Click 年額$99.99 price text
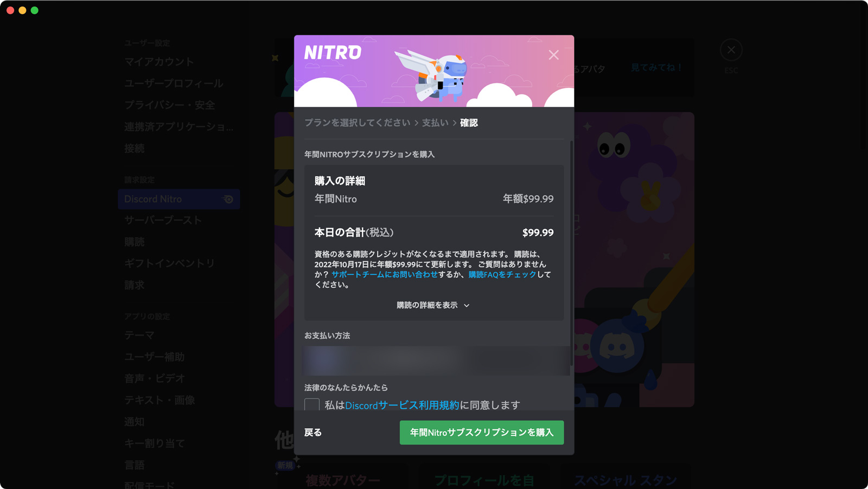The height and width of the screenshot is (489, 868). pyautogui.click(x=528, y=199)
